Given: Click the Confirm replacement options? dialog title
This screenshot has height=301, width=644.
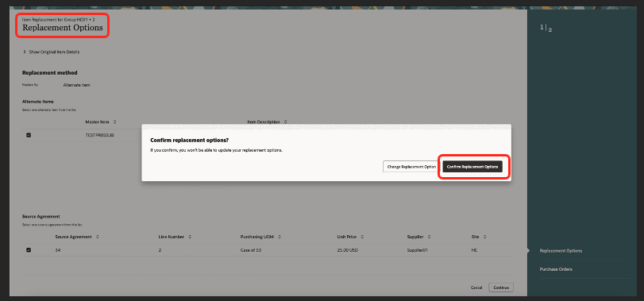Looking at the screenshot, I should click(x=189, y=140).
